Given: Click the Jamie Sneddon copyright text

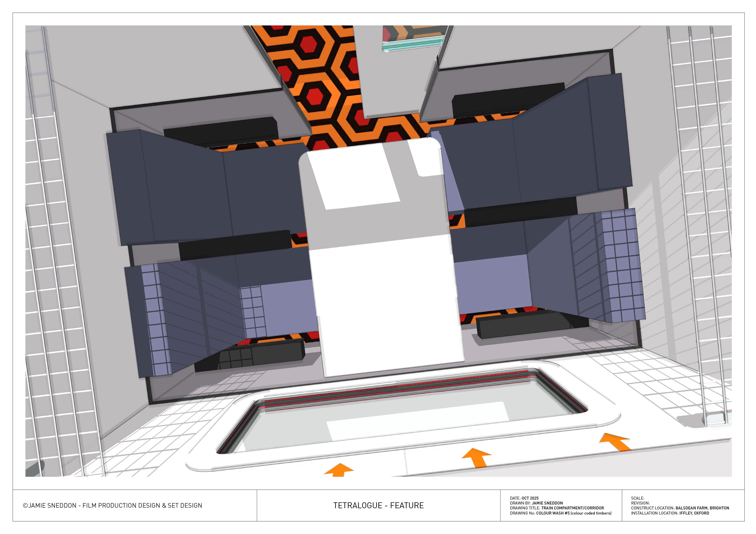Looking at the screenshot, I should tap(113, 505).
